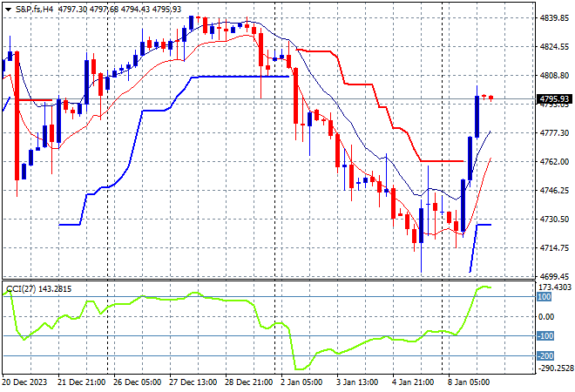Click the 173.4303 CCI scale maximum label
Screen dimensions: 575x392
(x=552, y=287)
